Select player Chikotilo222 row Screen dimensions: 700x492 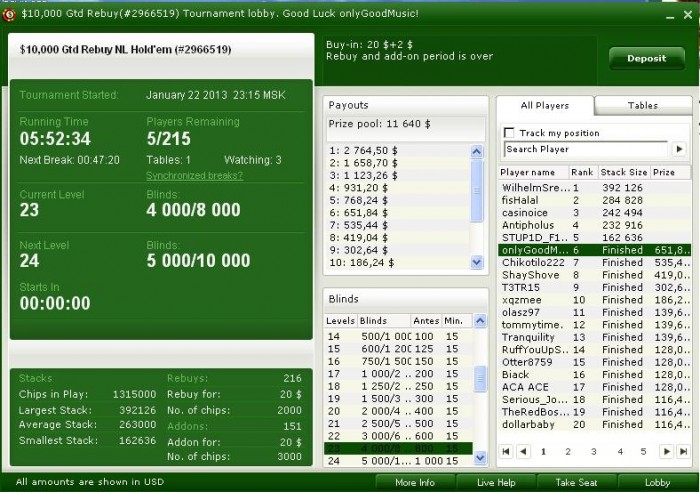(594, 263)
